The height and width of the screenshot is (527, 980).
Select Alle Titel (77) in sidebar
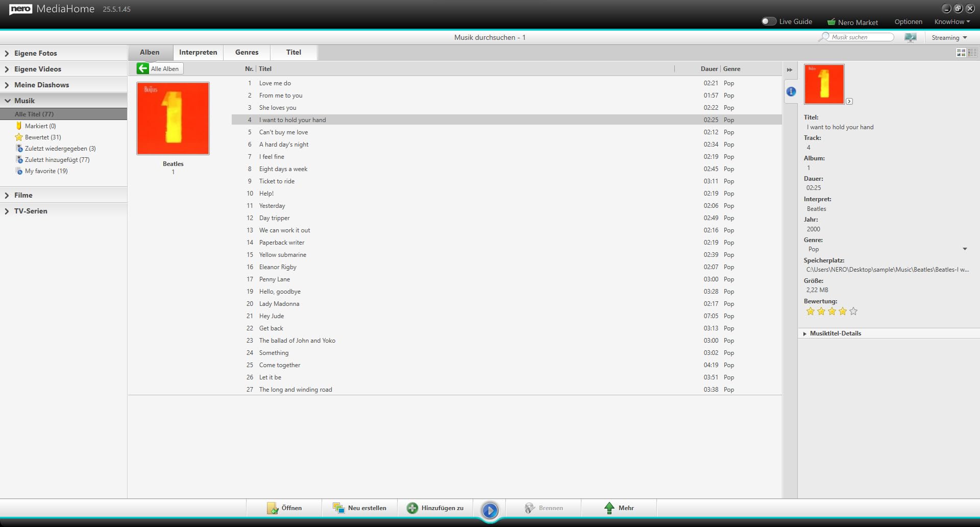point(63,114)
